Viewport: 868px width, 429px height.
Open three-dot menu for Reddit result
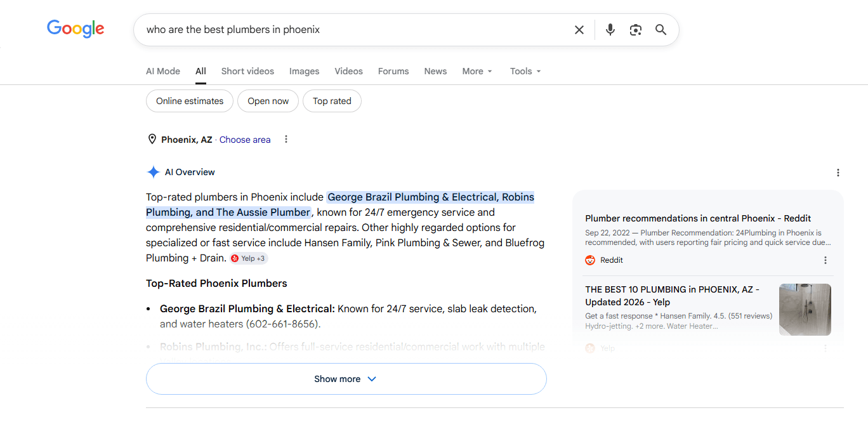pos(825,260)
